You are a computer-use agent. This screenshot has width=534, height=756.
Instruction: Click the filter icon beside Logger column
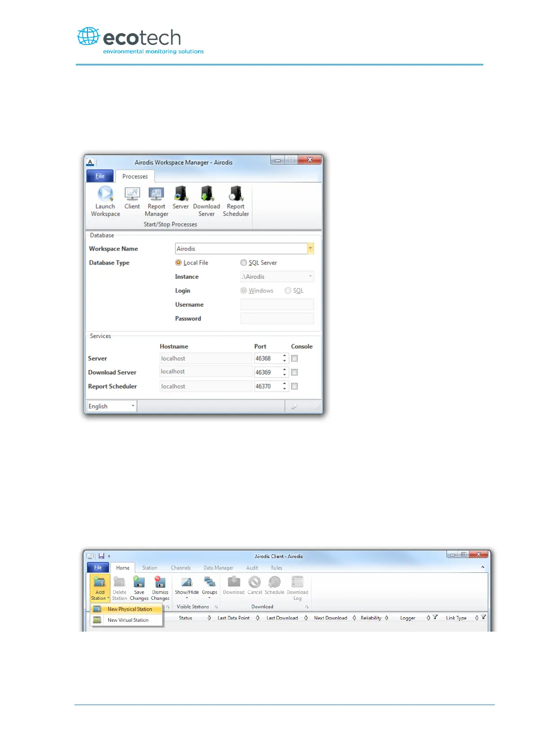(x=435, y=617)
